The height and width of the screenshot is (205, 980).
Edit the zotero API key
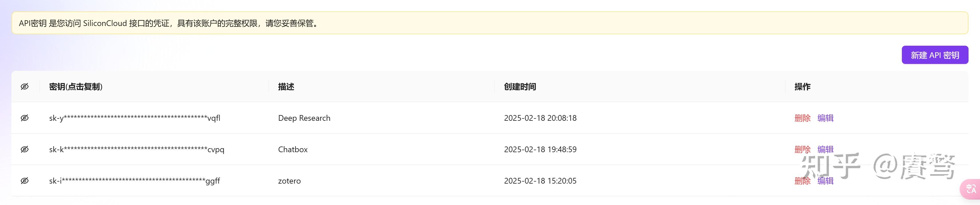825,181
